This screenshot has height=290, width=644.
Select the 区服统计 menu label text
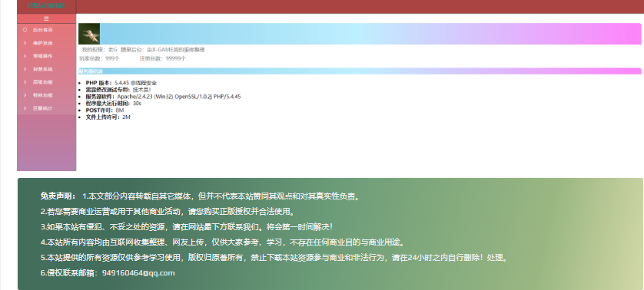[x=43, y=108]
